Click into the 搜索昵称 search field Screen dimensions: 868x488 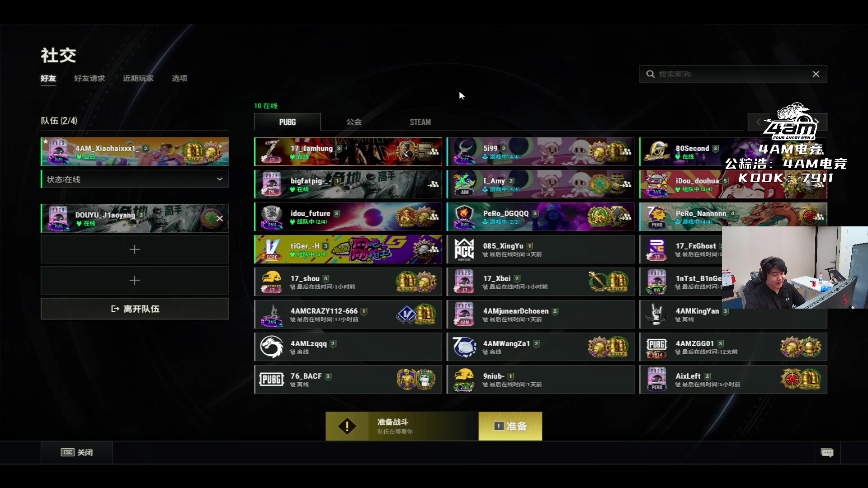coord(732,74)
